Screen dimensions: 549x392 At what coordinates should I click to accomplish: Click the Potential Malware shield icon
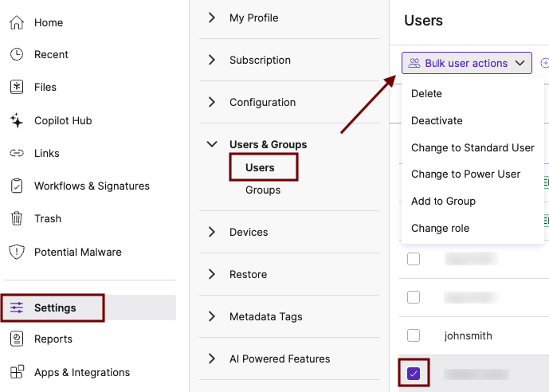tap(17, 252)
